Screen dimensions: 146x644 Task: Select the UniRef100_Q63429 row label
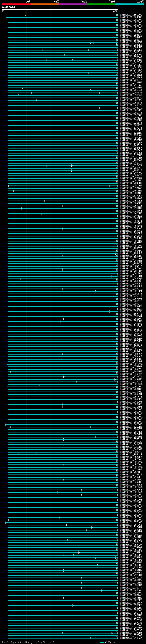coord(131,580)
